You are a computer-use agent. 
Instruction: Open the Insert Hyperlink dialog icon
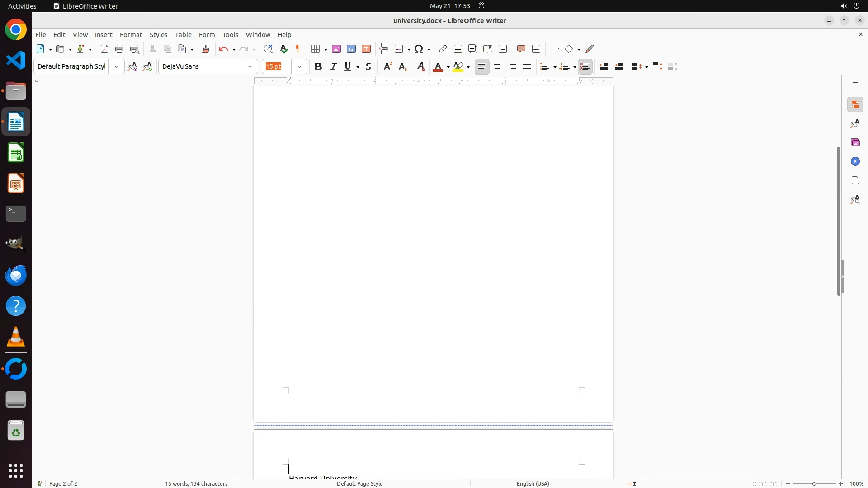click(x=443, y=49)
